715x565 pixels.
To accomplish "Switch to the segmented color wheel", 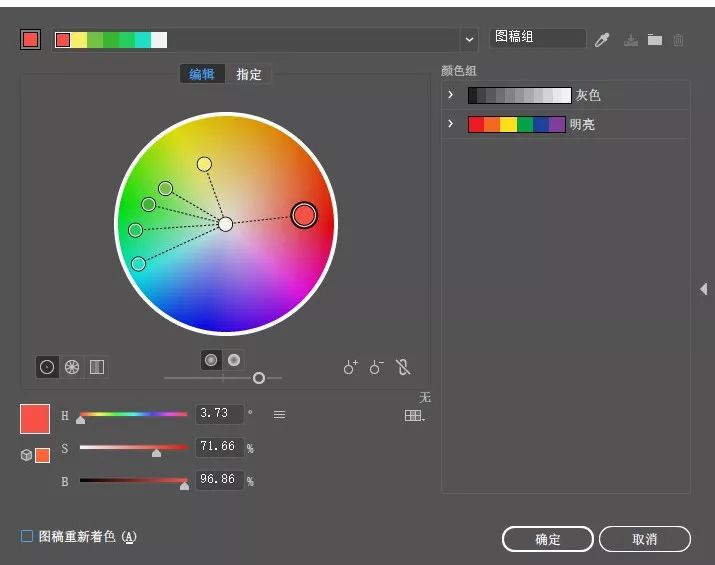I will click(x=72, y=367).
